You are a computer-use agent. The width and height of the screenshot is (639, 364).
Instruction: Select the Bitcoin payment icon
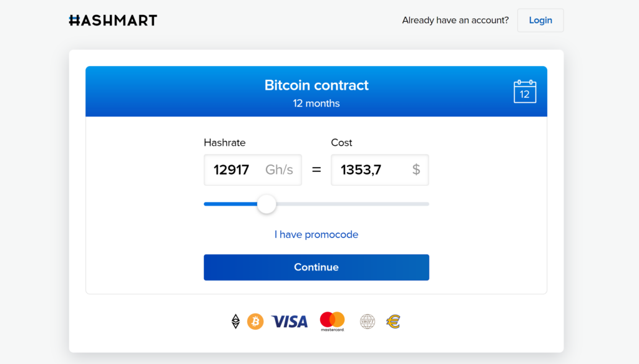pyautogui.click(x=255, y=322)
